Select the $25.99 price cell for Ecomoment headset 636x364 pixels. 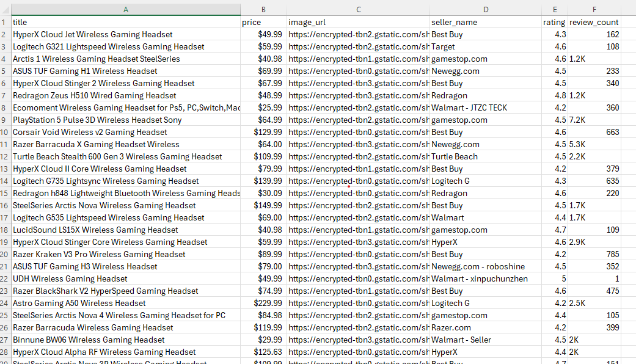[263, 107]
